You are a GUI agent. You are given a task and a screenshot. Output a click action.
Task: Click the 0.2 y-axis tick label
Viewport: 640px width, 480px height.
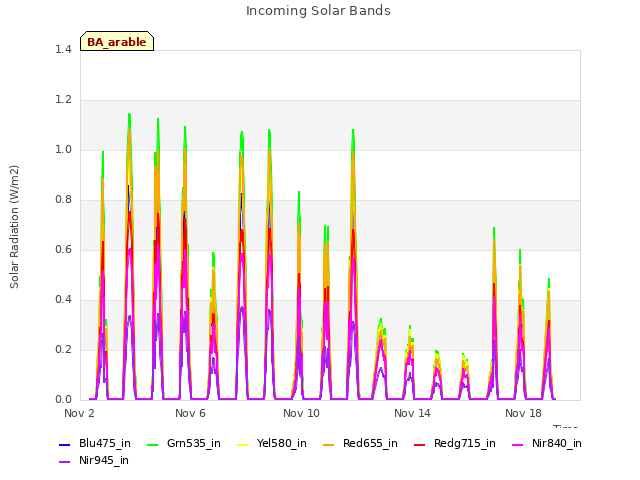(63, 350)
